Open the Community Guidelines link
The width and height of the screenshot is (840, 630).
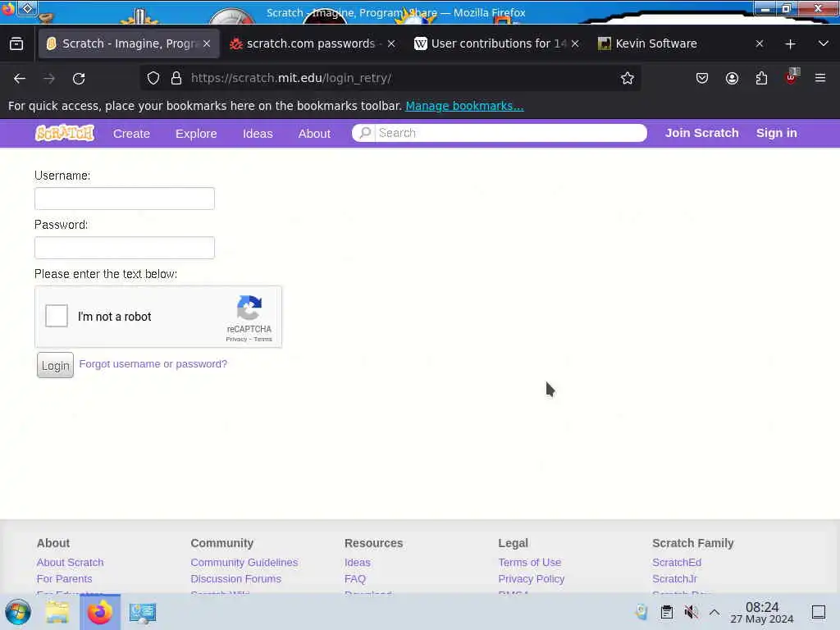click(x=244, y=563)
